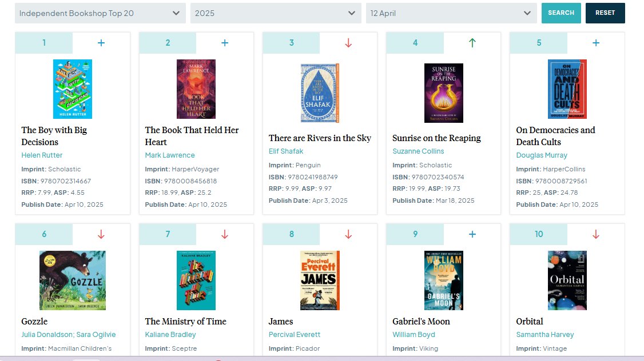Viewport: 644px width, 361px height.
Task: Click the Gozzle title text
Action: [34, 321]
